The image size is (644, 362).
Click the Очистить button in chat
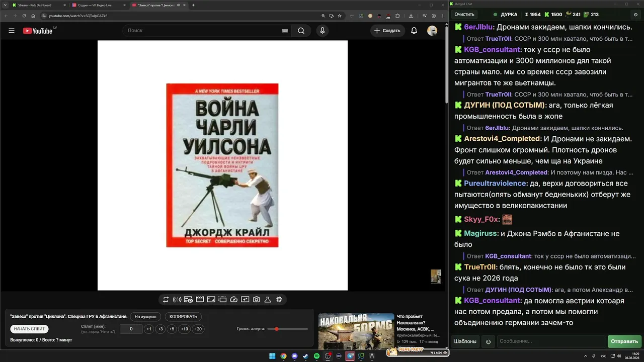(464, 15)
